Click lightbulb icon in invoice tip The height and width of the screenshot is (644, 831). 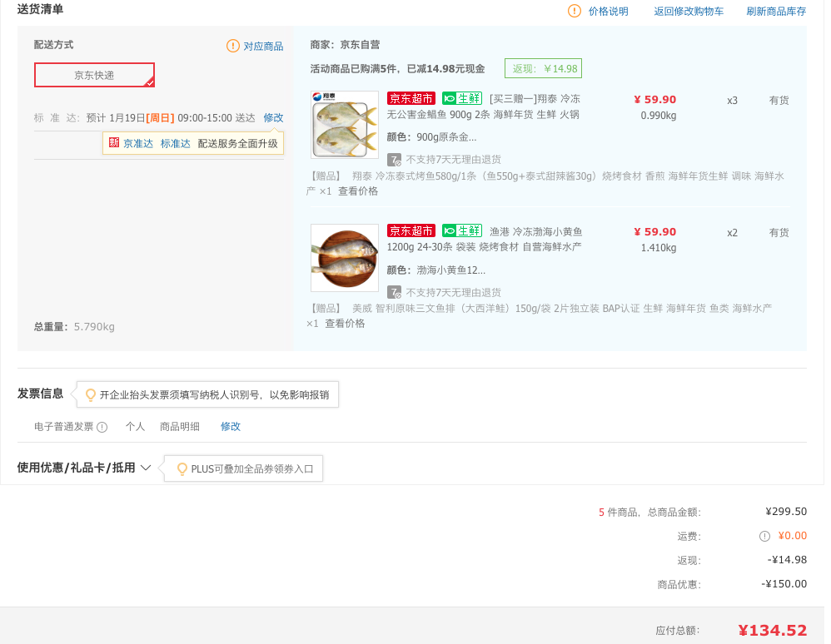(x=91, y=394)
